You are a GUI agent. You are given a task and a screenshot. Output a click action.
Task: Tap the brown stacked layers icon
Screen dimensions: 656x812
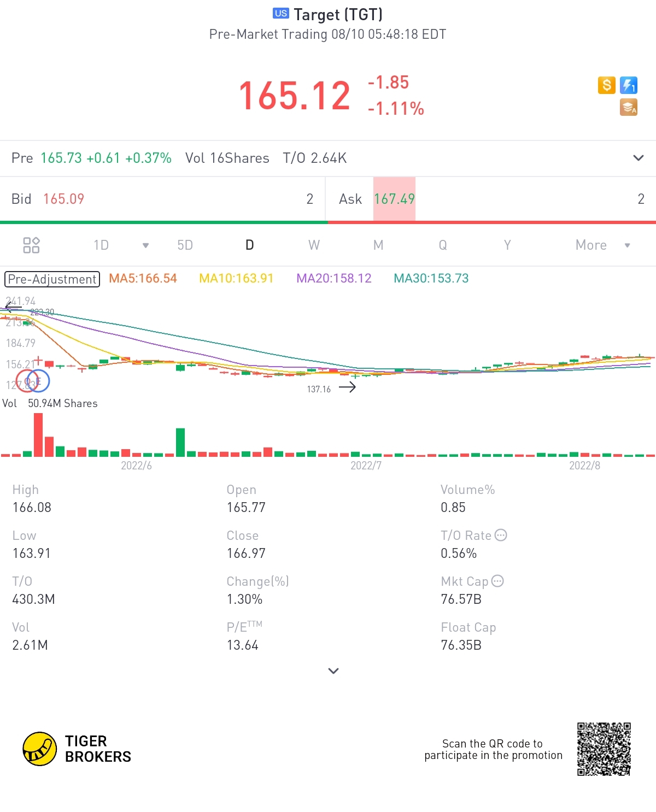[629, 107]
